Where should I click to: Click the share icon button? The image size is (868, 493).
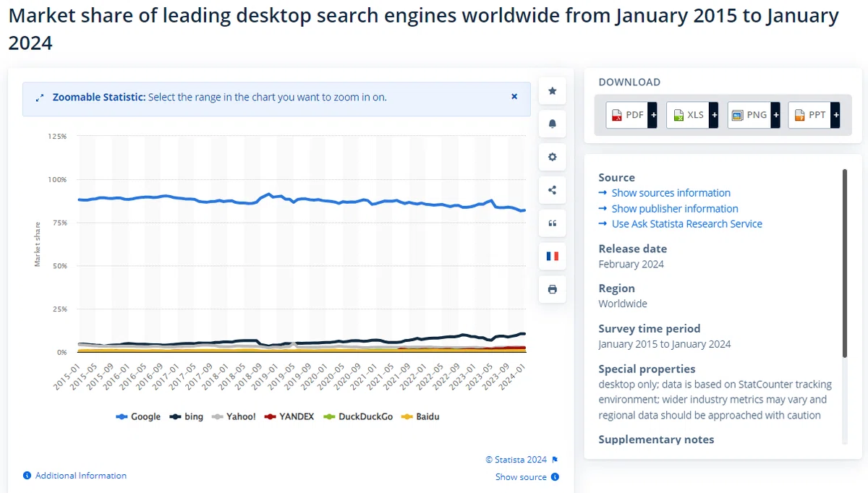coord(553,190)
